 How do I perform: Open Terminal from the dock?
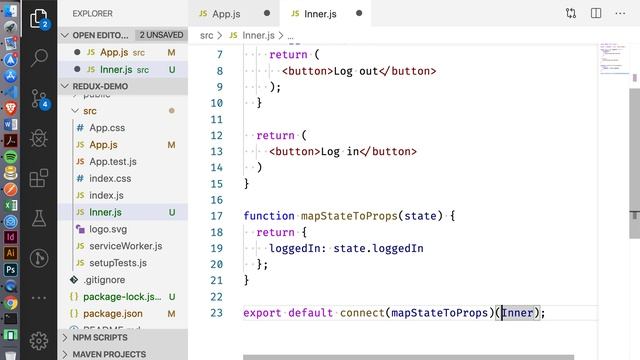pos(11,319)
